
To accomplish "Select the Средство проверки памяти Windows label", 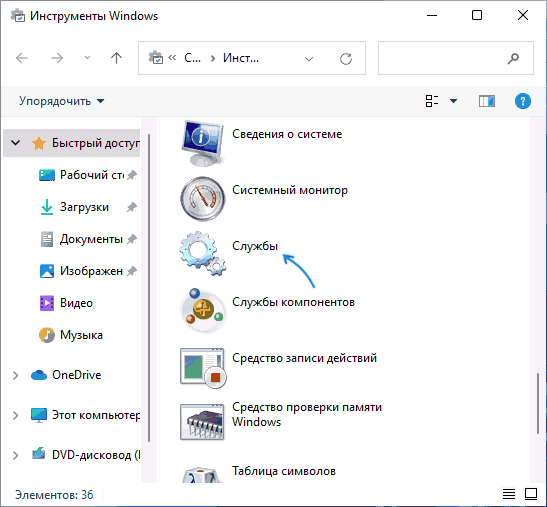I will [x=307, y=415].
